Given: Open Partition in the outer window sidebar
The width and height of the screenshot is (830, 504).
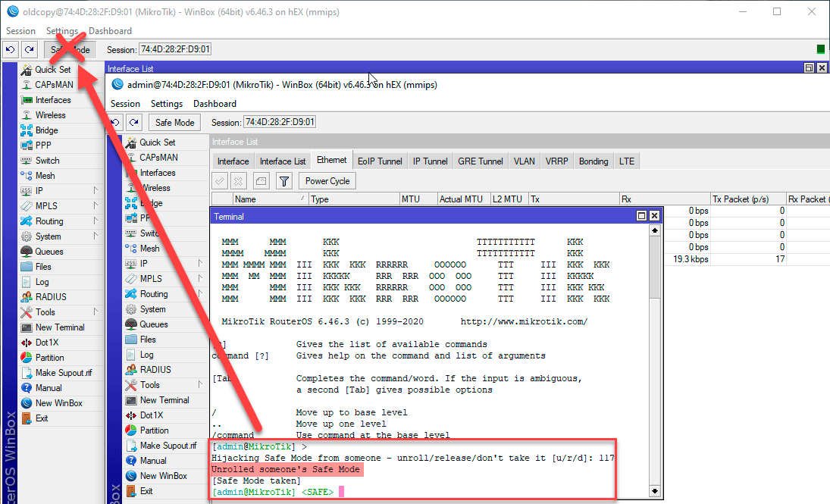Looking at the screenshot, I should click(50, 358).
